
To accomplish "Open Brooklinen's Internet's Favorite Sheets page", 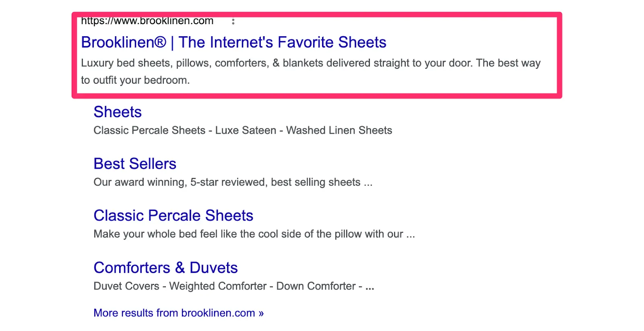I will point(233,42).
